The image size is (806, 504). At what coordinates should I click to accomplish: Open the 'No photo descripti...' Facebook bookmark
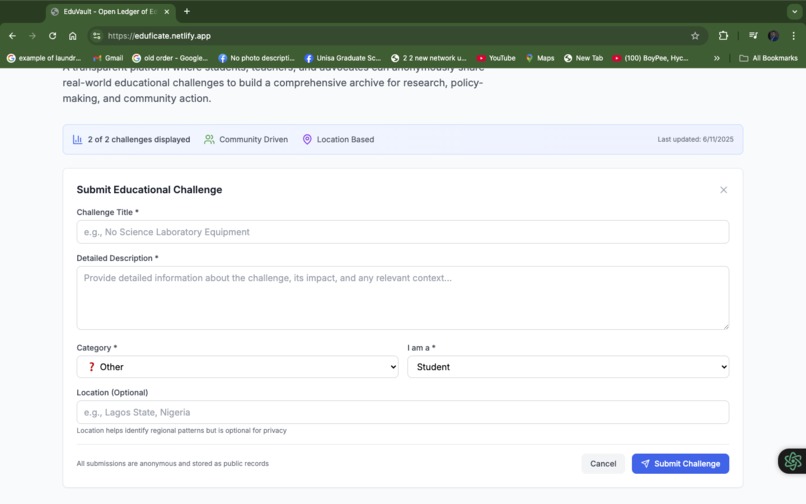click(x=257, y=58)
